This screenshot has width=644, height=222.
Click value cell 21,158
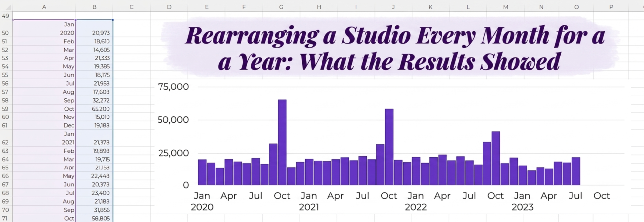pyautogui.click(x=94, y=167)
